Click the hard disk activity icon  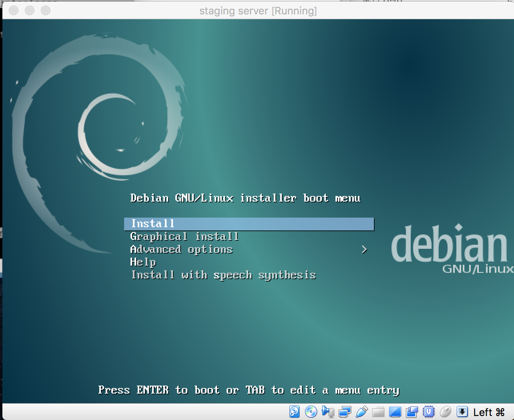[295, 412]
